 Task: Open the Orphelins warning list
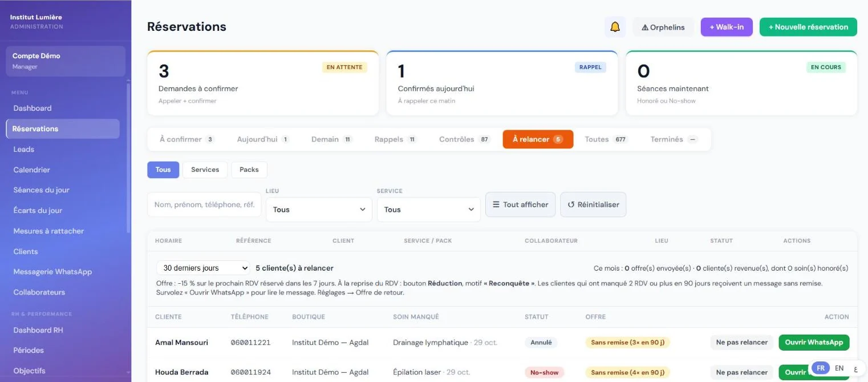tap(663, 27)
